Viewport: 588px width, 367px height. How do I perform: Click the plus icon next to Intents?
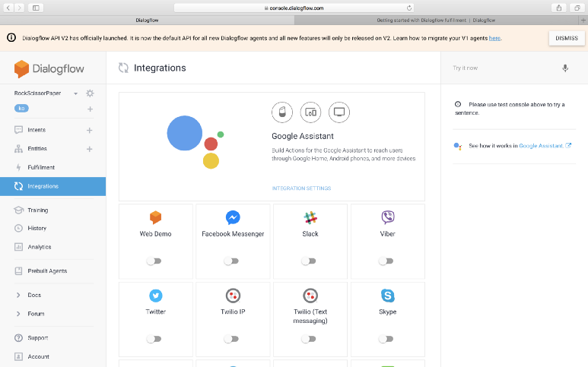(x=90, y=130)
